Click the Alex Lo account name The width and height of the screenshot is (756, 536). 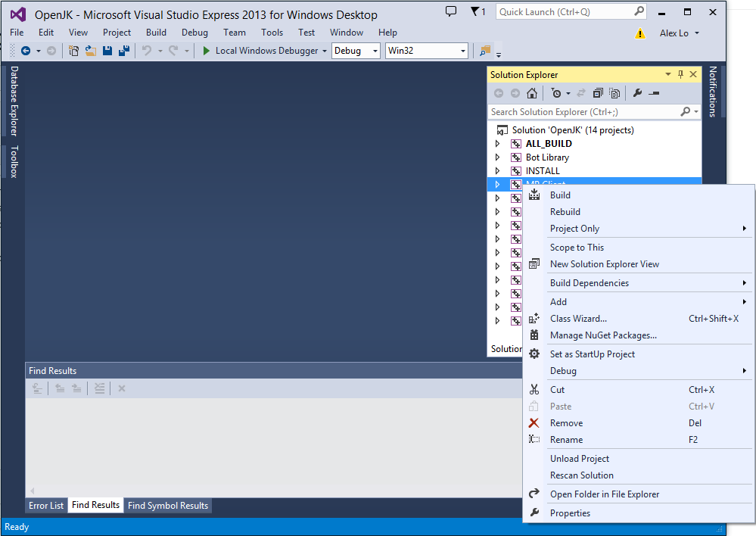coord(674,33)
